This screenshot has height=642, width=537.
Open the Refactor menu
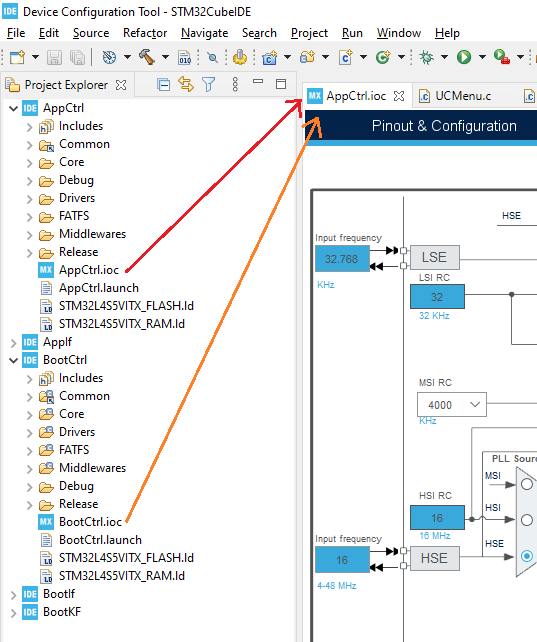(145, 33)
